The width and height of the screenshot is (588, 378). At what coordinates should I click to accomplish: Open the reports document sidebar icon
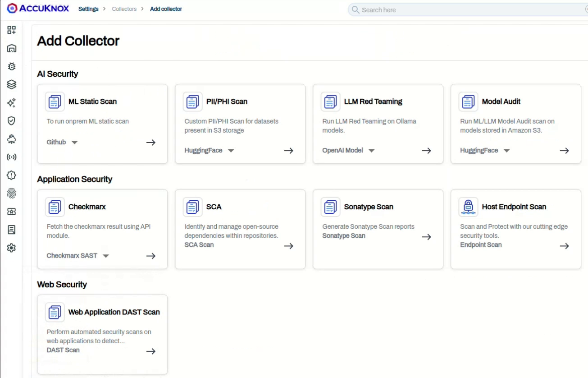pos(12,230)
